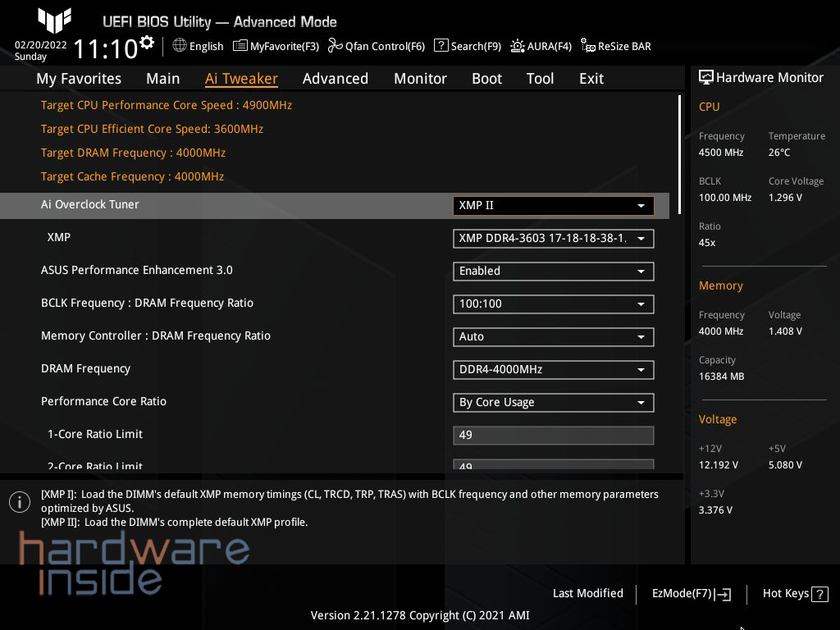
Task: Click the 1-Core Ratio Limit label
Action: (x=95, y=435)
